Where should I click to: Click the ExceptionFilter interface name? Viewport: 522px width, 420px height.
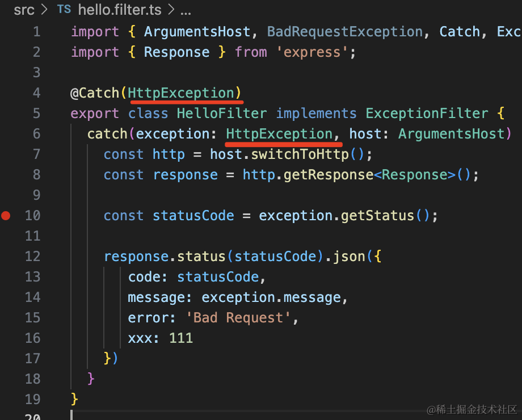pyautogui.click(x=427, y=114)
